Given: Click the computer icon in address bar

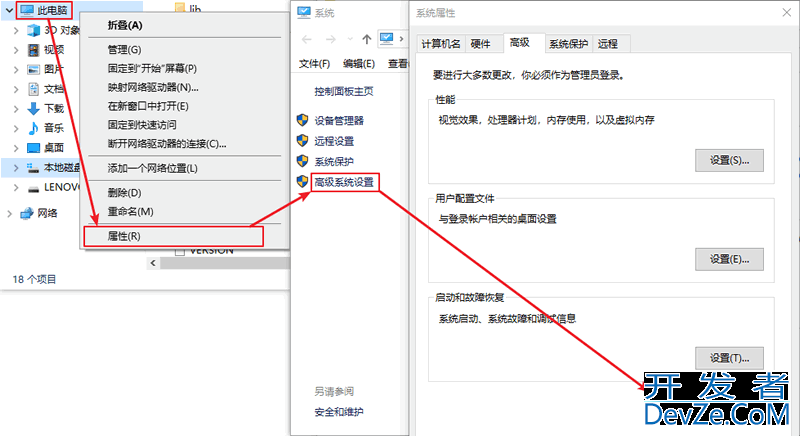Looking at the screenshot, I should 386,38.
